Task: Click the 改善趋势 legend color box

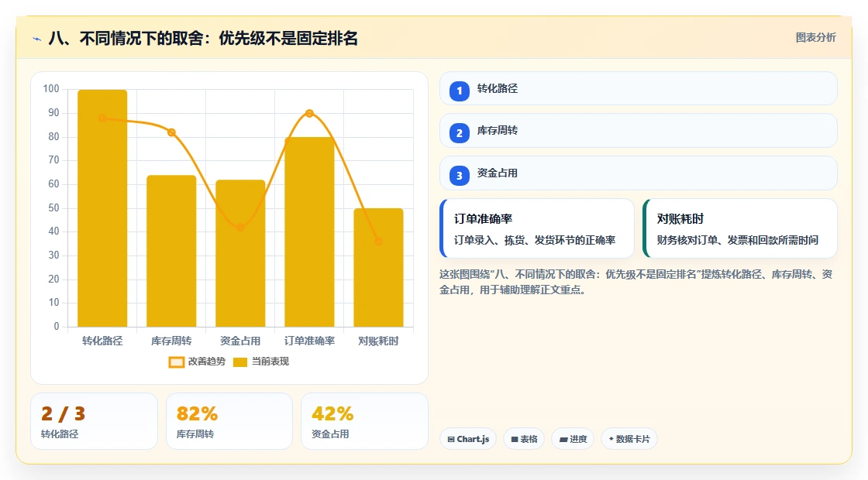Action: pyautogui.click(x=176, y=362)
